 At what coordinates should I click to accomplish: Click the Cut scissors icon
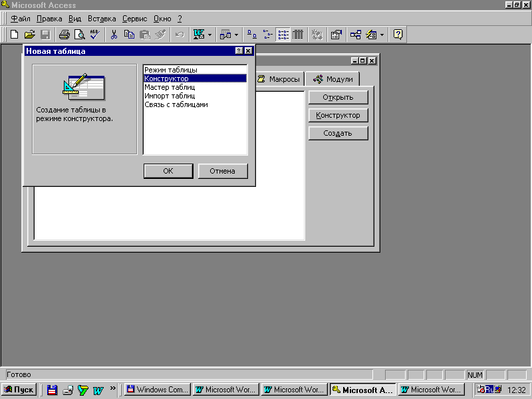pyautogui.click(x=114, y=35)
